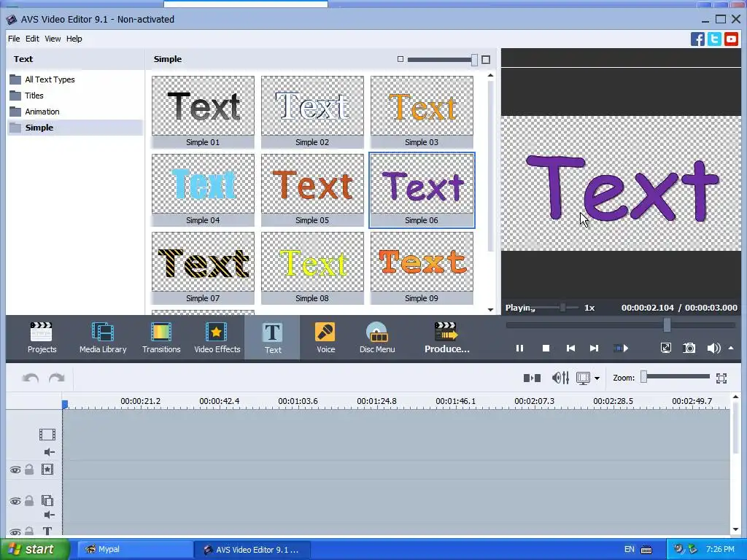
Task: Go to previous frame in preview
Action: click(x=570, y=349)
